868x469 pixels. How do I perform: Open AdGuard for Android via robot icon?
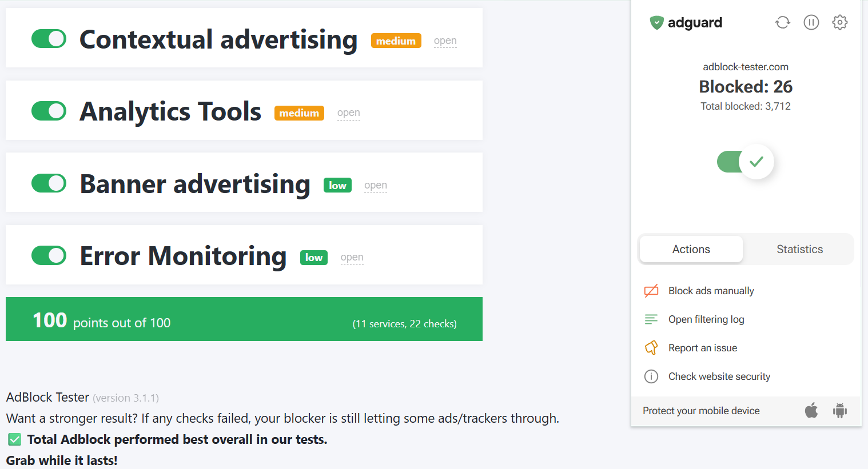click(840, 410)
